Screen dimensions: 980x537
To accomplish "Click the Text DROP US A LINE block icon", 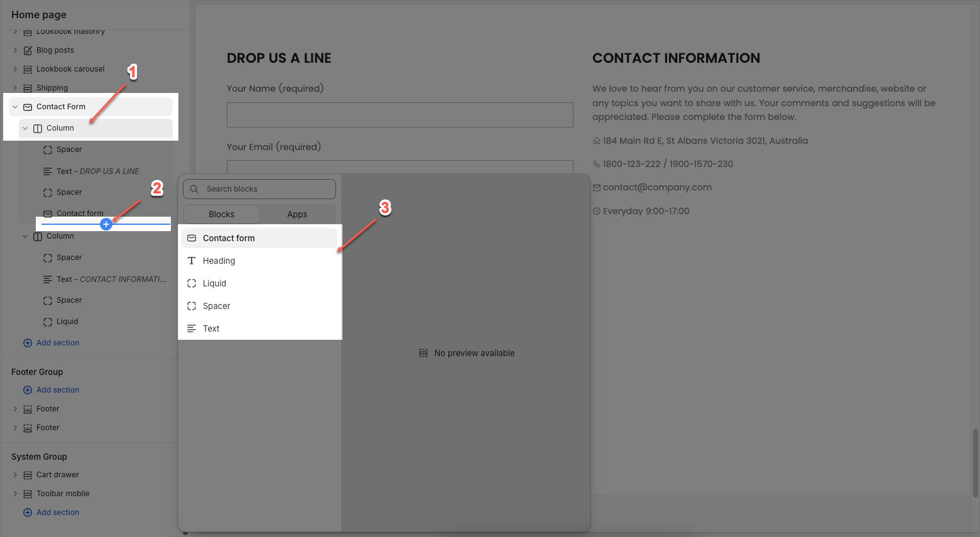I will pyautogui.click(x=48, y=171).
